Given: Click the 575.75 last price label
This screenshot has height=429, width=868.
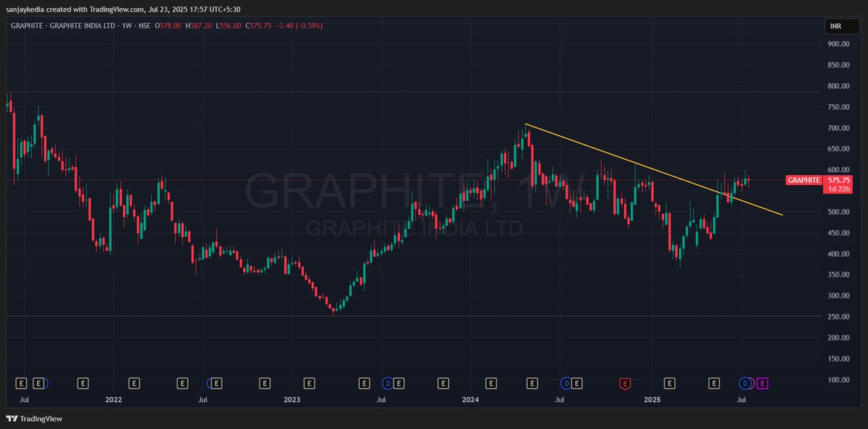Looking at the screenshot, I should point(838,180).
